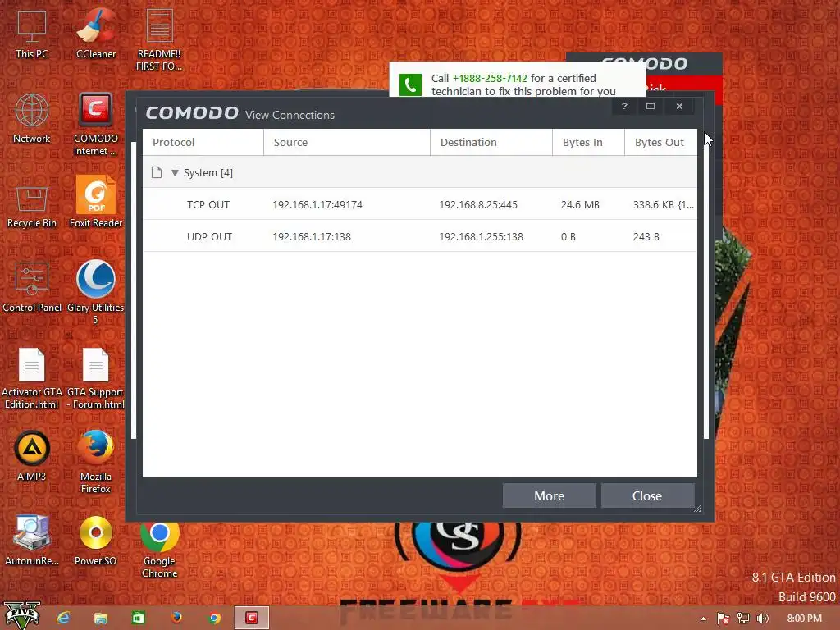Switch to COMODO taskbar button

point(252,618)
